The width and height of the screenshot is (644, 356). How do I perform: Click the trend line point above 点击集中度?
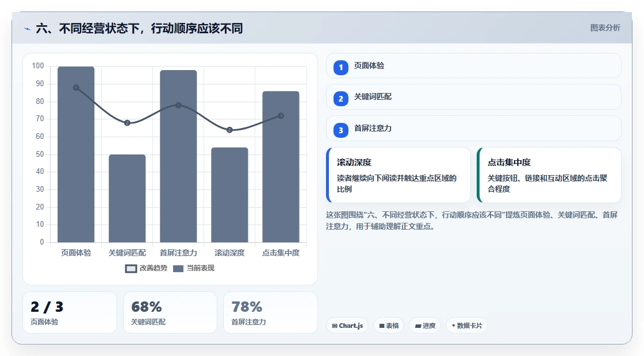[x=281, y=116]
